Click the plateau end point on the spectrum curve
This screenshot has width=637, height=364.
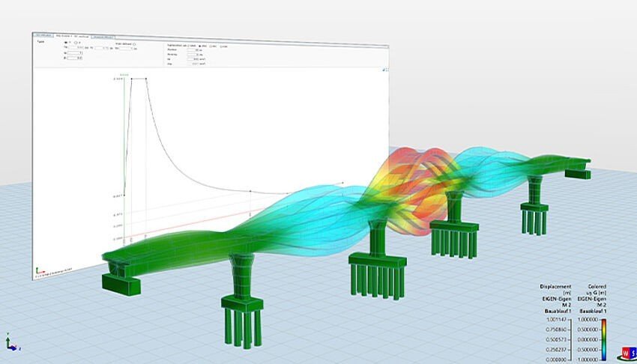(x=146, y=79)
